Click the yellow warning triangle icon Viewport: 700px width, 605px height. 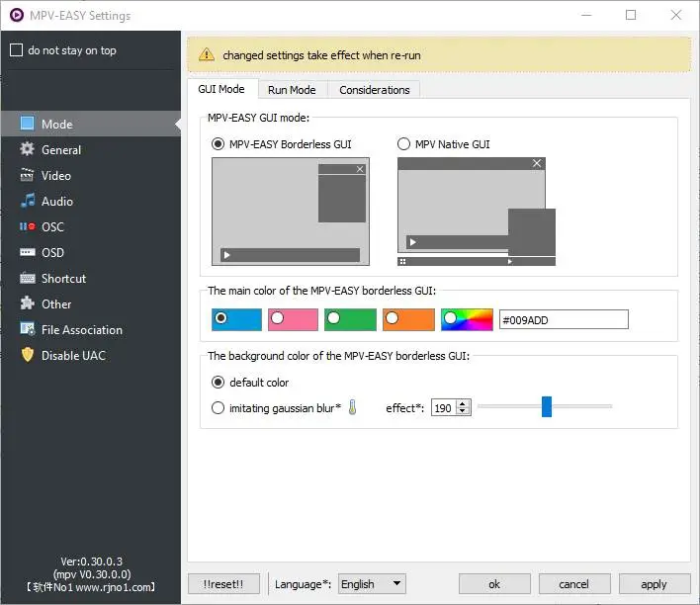(x=207, y=54)
